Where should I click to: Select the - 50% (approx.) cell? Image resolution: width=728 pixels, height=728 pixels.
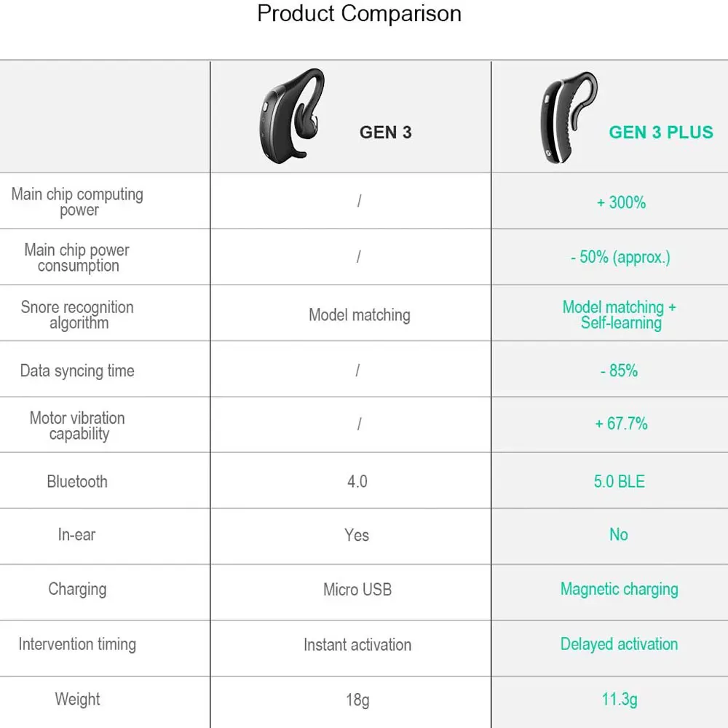pos(620,257)
